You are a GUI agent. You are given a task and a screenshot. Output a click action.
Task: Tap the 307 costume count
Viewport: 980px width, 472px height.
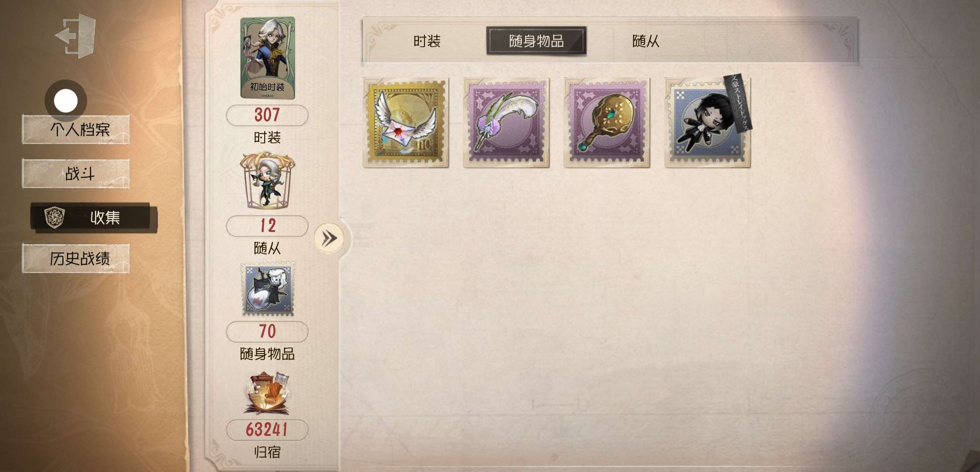pos(267,115)
